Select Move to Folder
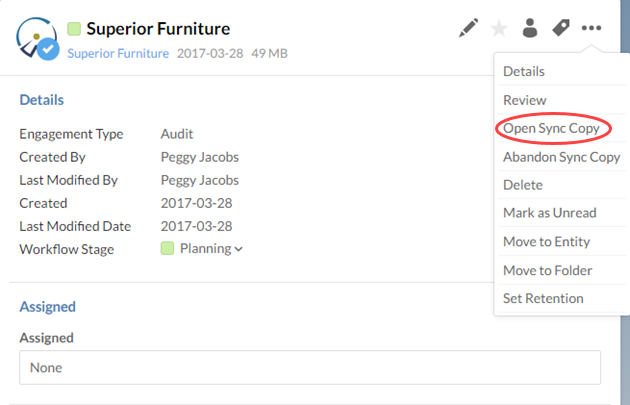 (547, 270)
